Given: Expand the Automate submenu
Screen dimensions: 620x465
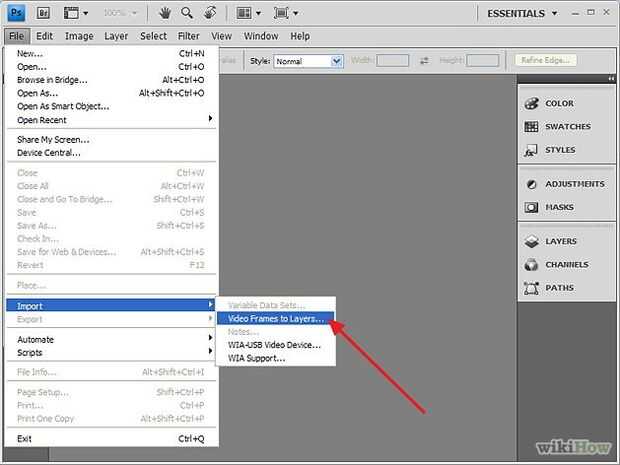Looking at the screenshot, I should 111,339.
